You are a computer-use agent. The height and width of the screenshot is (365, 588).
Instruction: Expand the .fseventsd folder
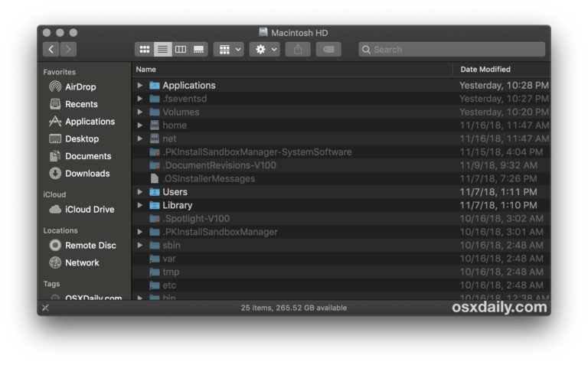pyautogui.click(x=140, y=99)
